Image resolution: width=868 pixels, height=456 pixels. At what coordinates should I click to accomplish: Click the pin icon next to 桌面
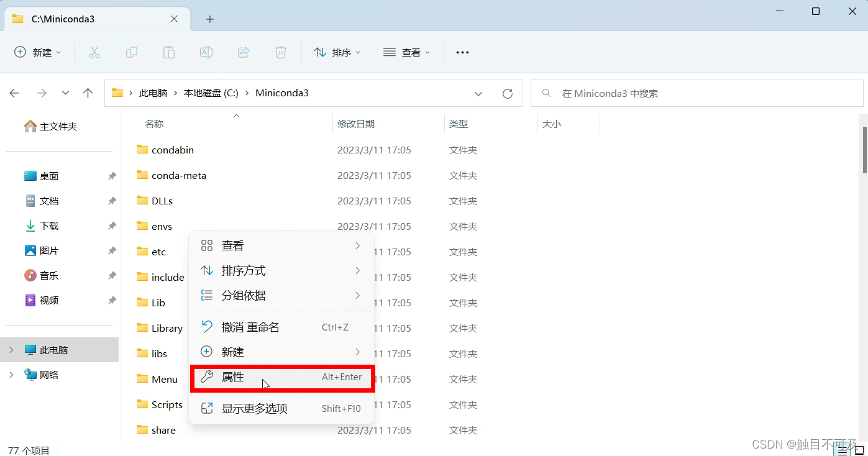pyautogui.click(x=112, y=176)
